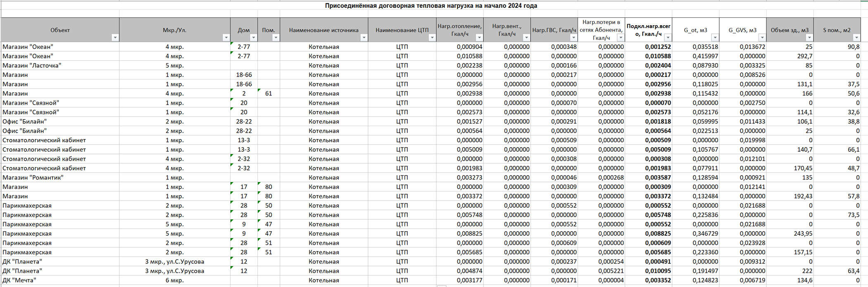Open Наименование источника filter dropdown
This screenshot has width=868, height=287.
[364, 38]
